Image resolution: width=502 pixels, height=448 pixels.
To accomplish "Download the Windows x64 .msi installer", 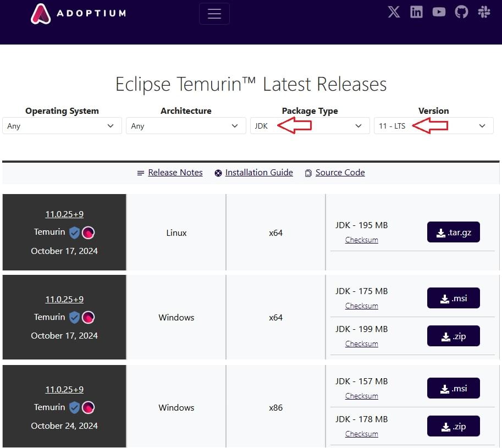I will pos(453,298).
